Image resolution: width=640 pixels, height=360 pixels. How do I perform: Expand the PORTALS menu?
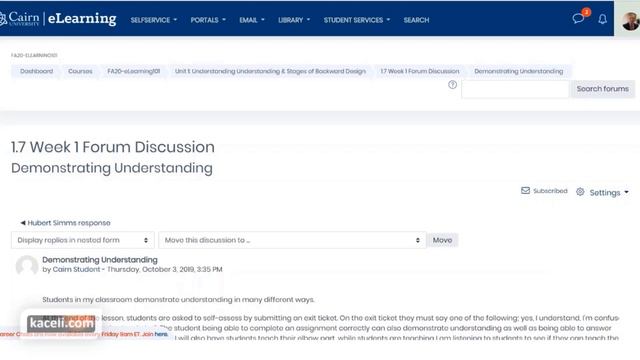pos(208,20)
